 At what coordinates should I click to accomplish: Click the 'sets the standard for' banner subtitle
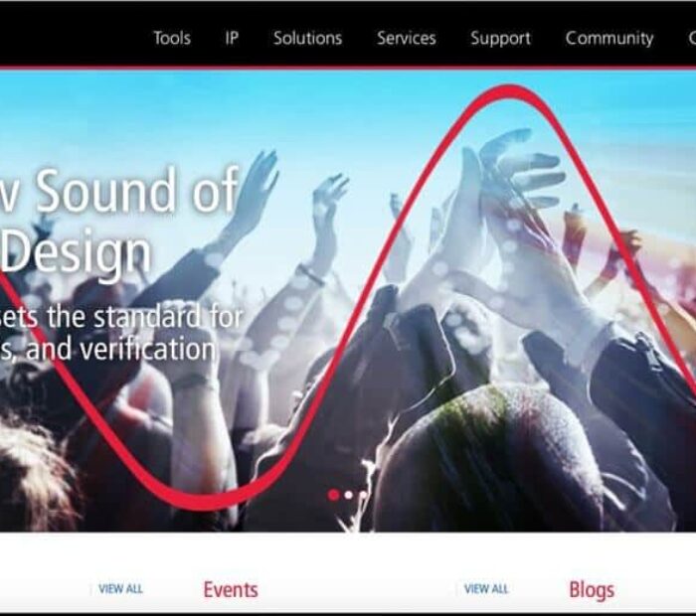pos(122,317)
